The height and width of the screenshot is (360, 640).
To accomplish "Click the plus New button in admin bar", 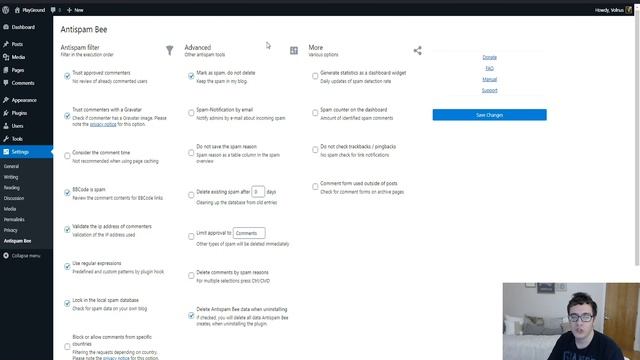I will pos(75,10).
